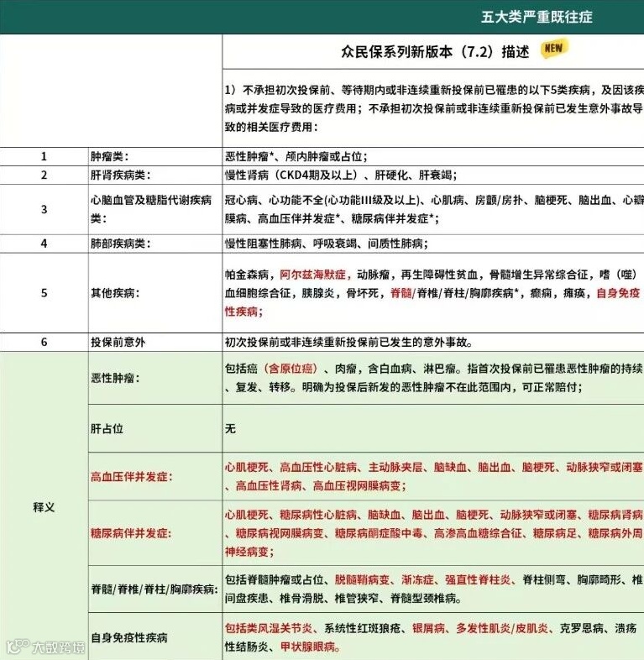
Task: Select the 脊髓/脊椎/脊柱/胸廓疾病 definition label
Action: click(x=155, y=589)
